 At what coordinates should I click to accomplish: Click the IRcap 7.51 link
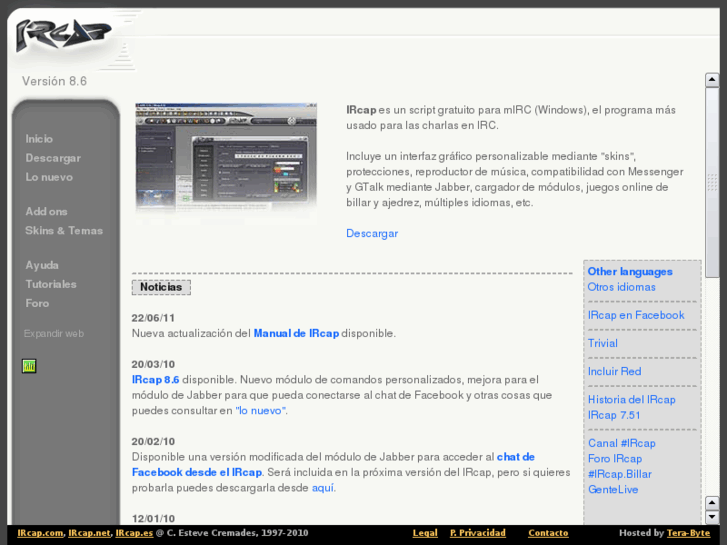(614, 415)
